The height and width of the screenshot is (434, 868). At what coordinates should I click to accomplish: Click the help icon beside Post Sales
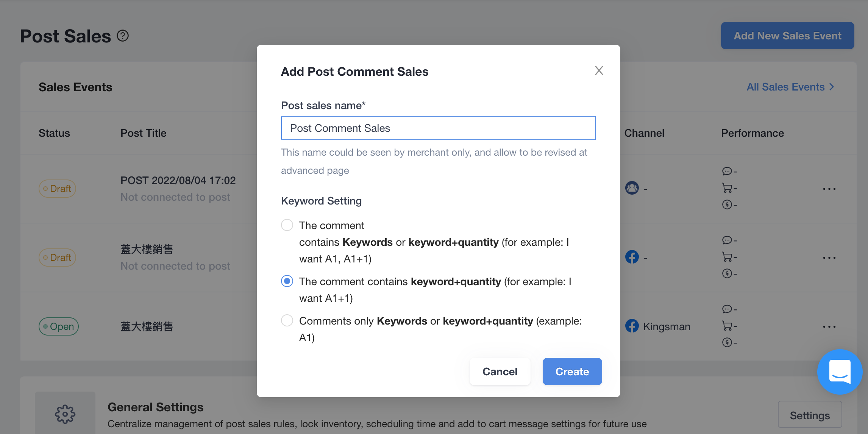point(123,36)
